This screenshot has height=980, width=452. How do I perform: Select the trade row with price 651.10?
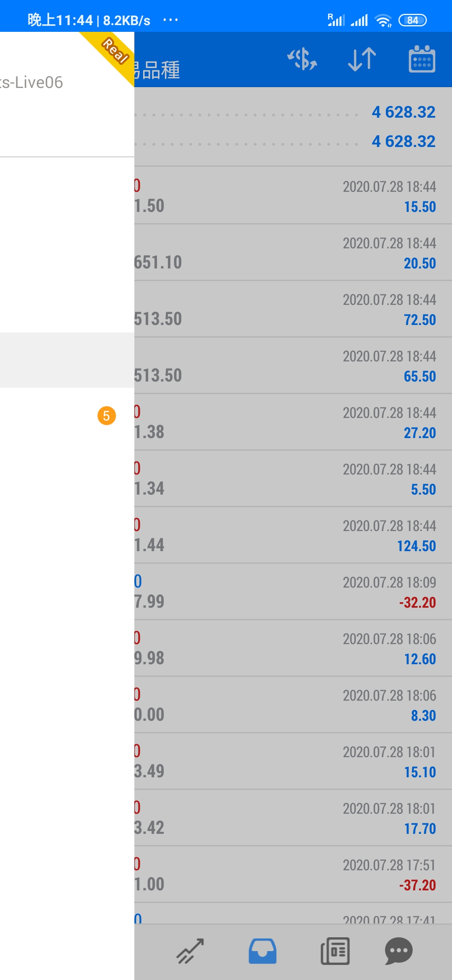point(293,253)
